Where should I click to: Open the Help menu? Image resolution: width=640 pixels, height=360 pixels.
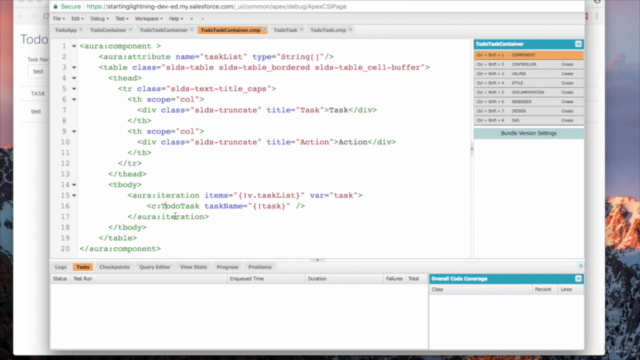(176, 19)
